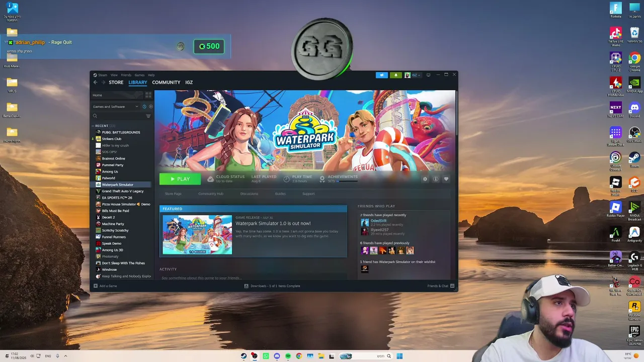Open advanced filter options in library search
This screenshot has width=644, height=362.
(148, 116)
